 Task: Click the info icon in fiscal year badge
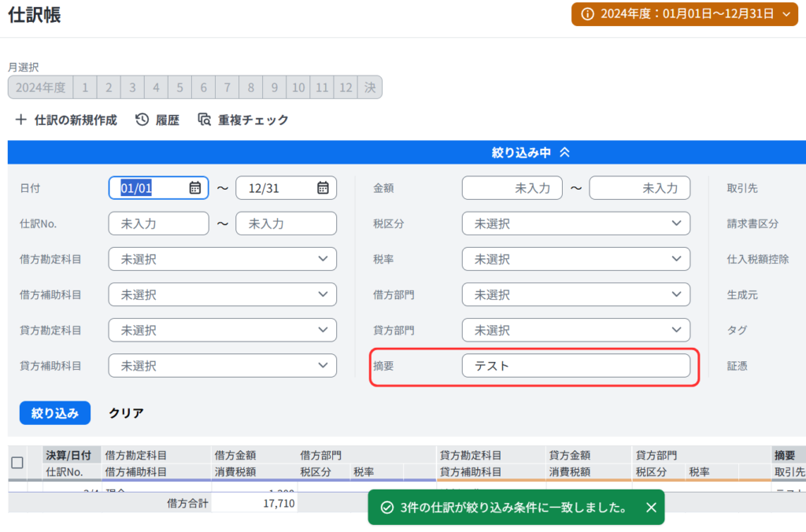[587, 13]
